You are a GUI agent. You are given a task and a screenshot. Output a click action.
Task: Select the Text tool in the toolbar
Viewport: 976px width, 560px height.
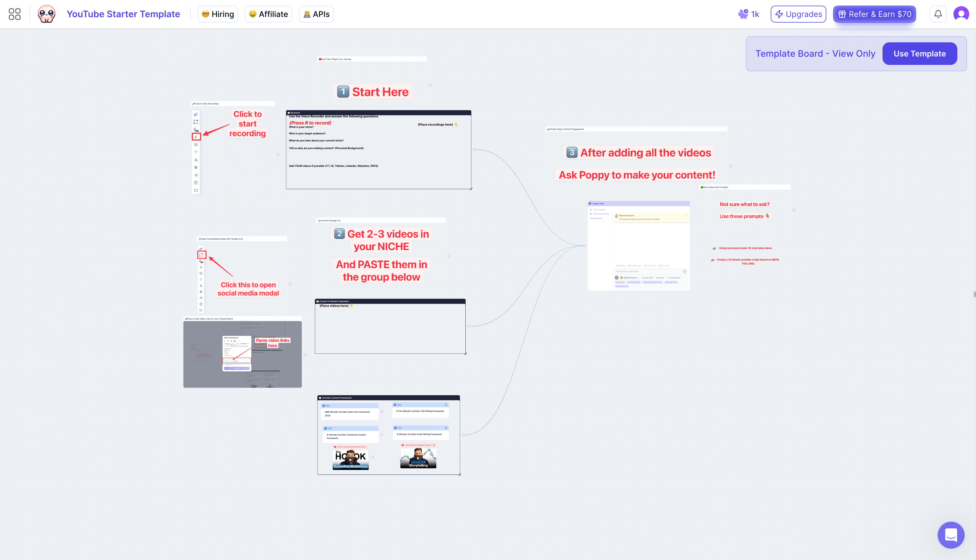(x=196, y=153)
